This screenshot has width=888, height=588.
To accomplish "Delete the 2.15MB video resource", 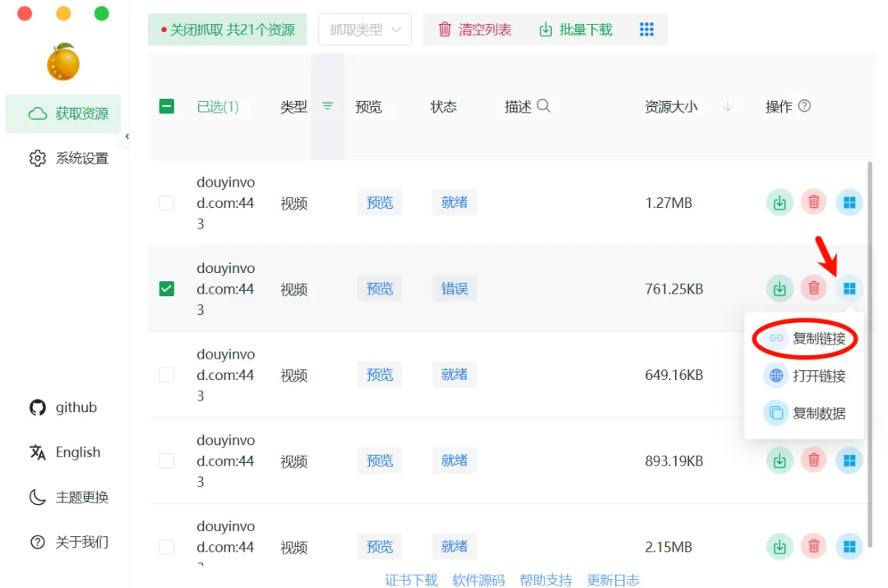I will point(814,547).
